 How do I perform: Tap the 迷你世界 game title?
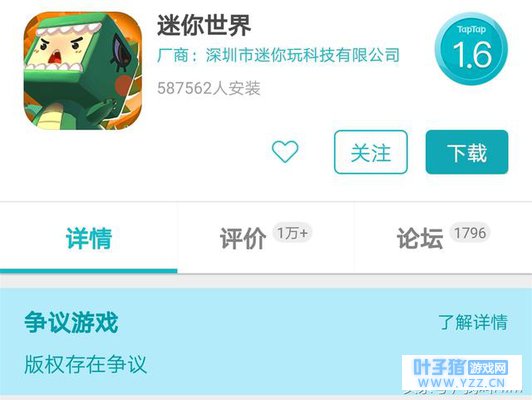[204, 25]
